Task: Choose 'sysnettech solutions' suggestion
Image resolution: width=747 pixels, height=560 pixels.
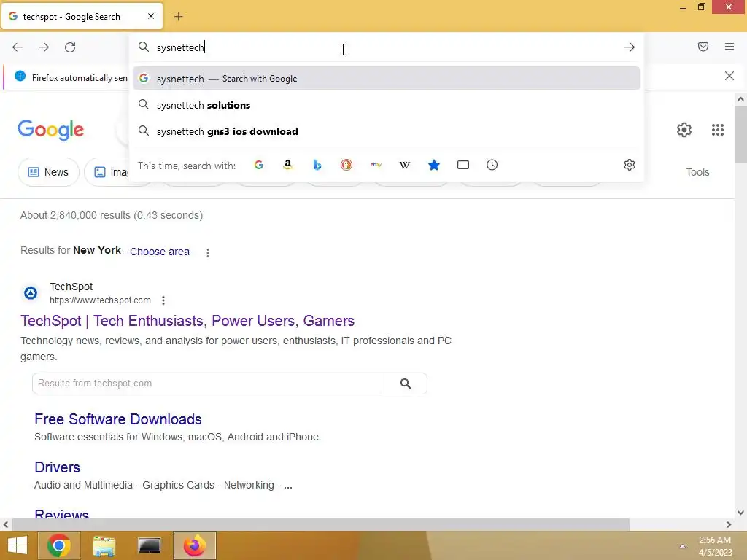Action: [x=387, y=105]
